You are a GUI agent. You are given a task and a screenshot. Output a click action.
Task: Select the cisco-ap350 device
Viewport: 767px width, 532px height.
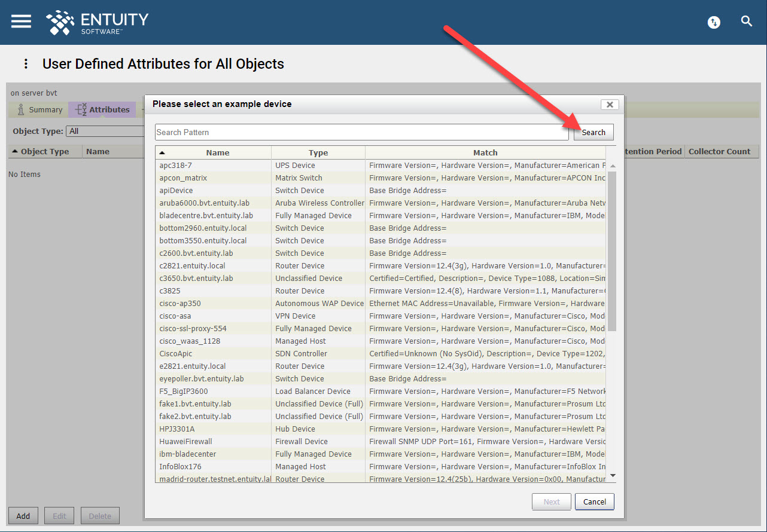[381, 304]
